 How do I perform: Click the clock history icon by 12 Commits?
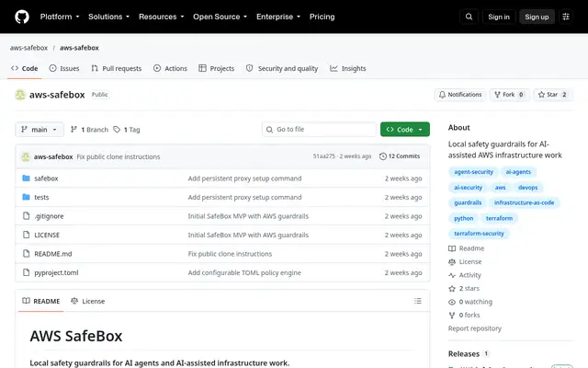(382, 156)
